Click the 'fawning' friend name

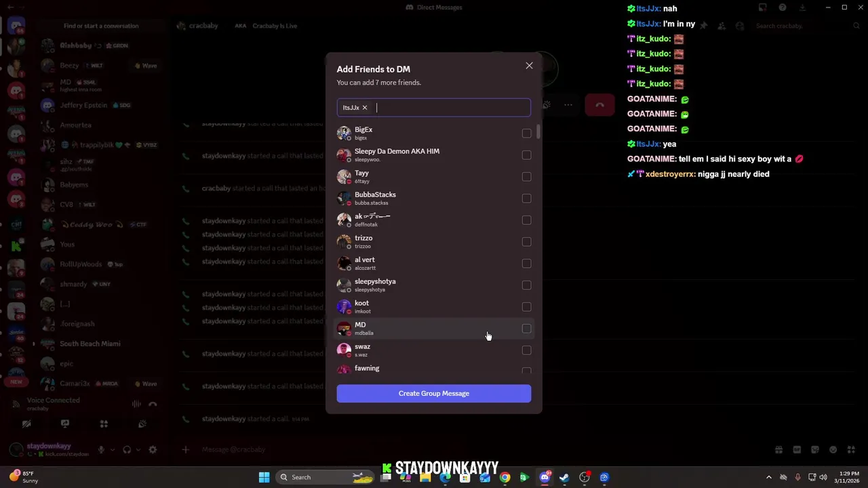click(x=367, y=368)
